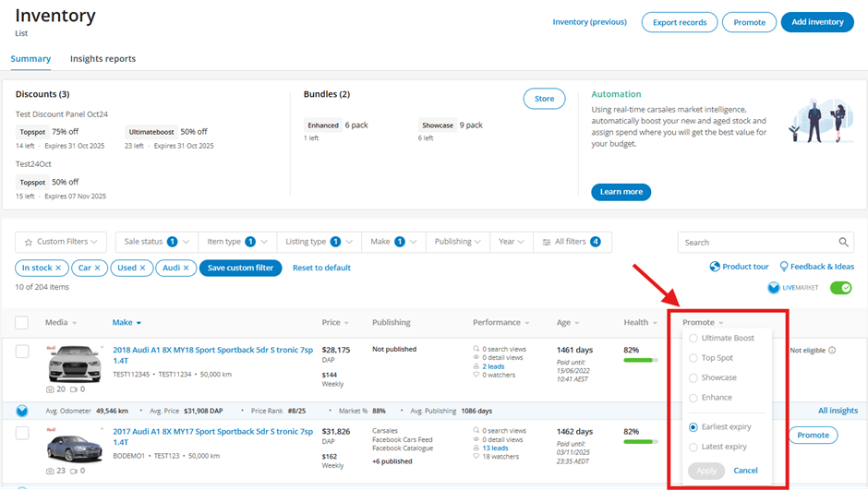Click into the Search input field
Screen dimensions: 868x490
click(x=757, y=243)
